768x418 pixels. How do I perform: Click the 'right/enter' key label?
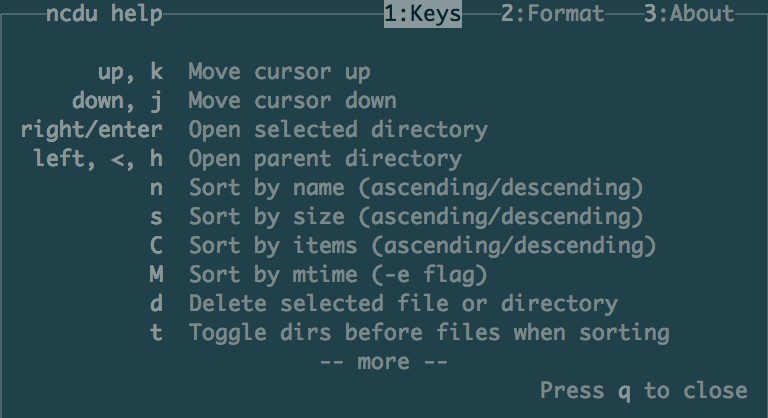coord(91,130)
